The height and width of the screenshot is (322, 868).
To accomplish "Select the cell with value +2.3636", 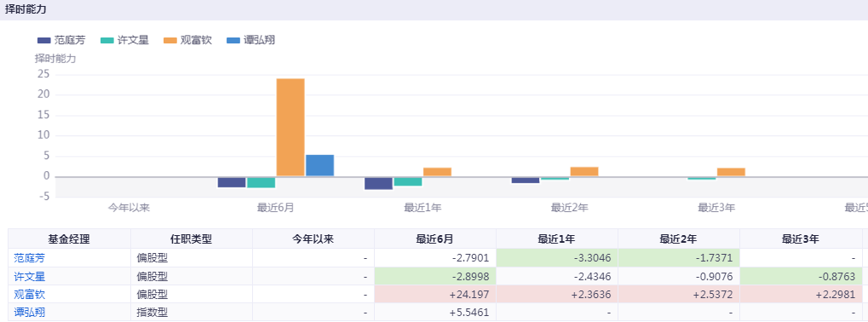I will [557, 295].
